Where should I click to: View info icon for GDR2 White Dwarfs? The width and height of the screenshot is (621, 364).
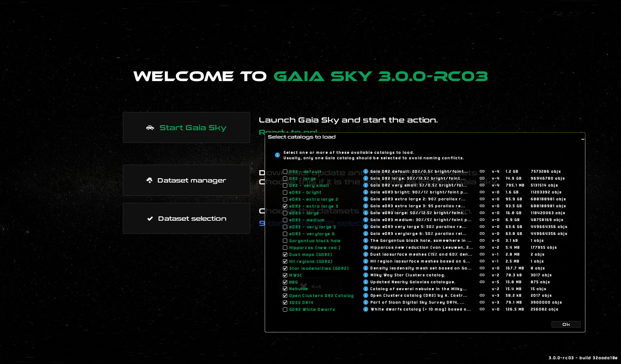coord(366,309)
